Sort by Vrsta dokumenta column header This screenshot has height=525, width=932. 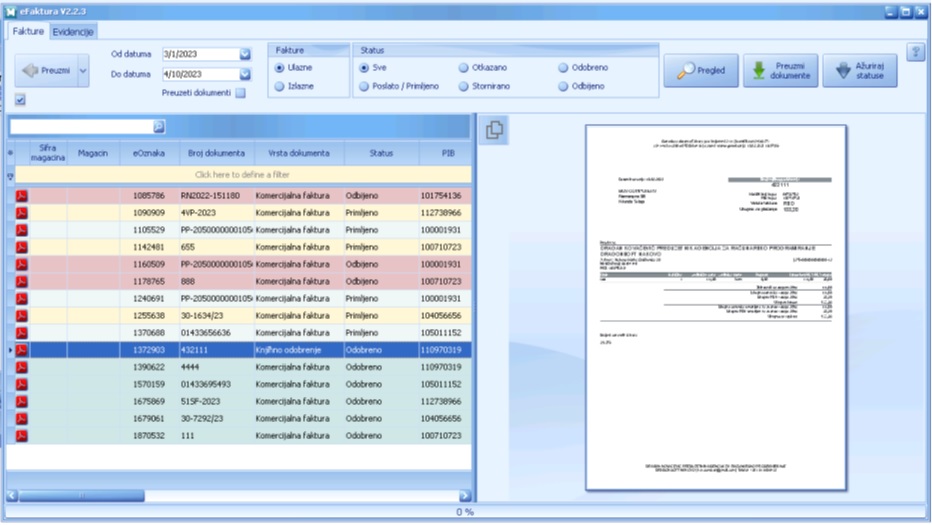pos(298,153)
